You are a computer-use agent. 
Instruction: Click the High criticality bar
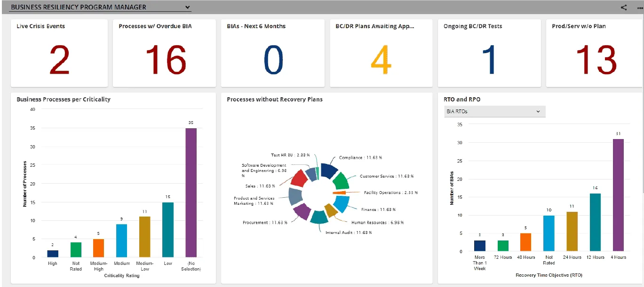[53, 254]
